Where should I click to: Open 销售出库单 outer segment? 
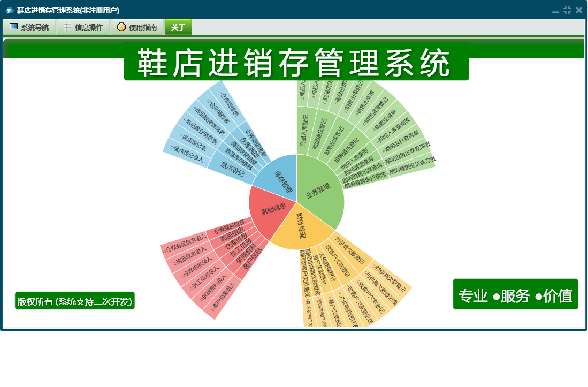(364, 102)
